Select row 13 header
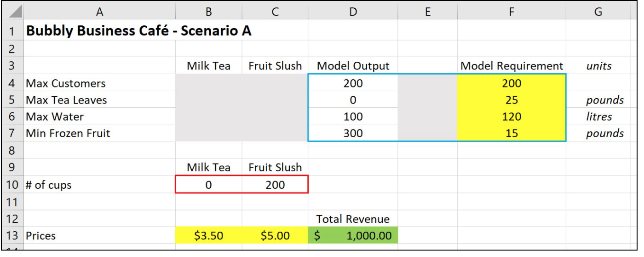 pyautogui.click(x=12, y=235)
